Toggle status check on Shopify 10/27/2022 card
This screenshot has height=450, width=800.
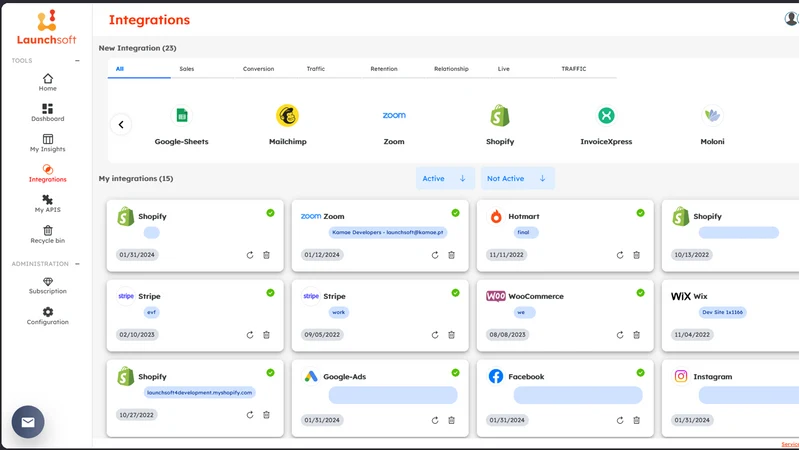coord(270,373)
